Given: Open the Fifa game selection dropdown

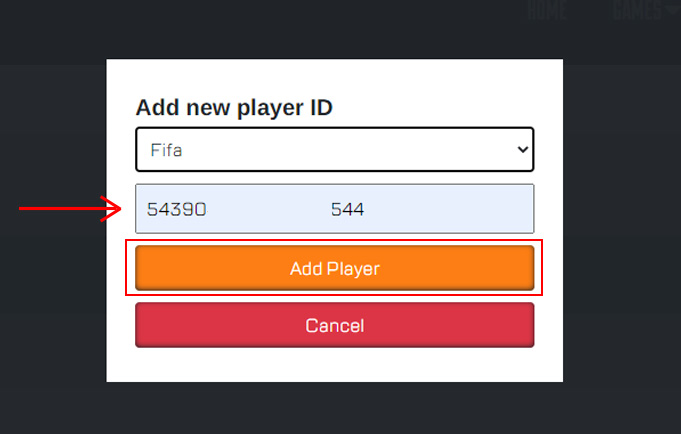Looking at the screenshot, I should [x=334, y=150].
